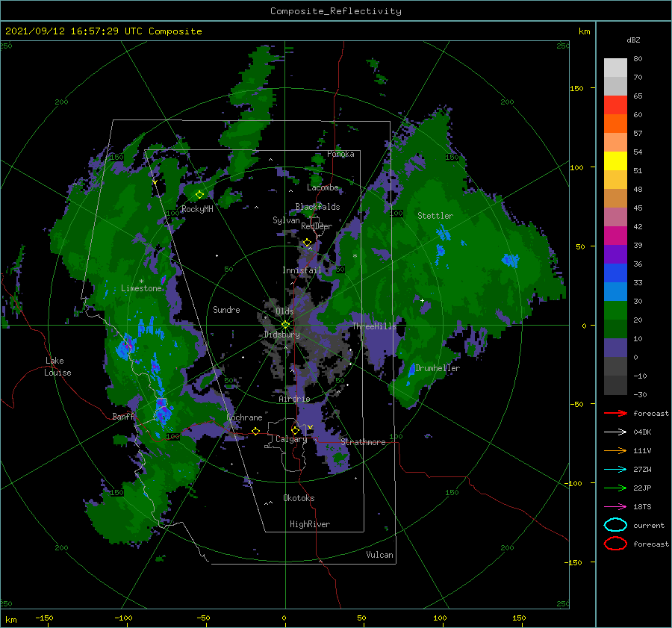Image resolution: width=672 pixels, height=628 pixels.
Task: Click the green 22JP arrow in the legend
Action: click(615, 488)
